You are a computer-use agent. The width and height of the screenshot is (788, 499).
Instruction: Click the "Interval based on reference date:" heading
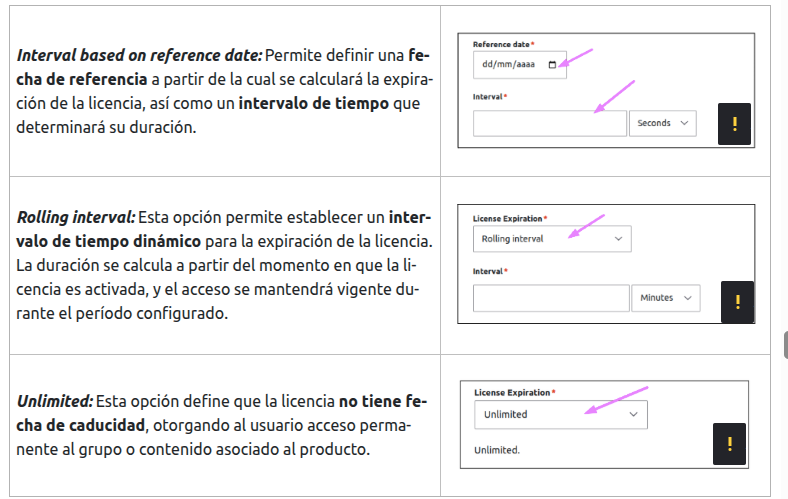(139, 54)
